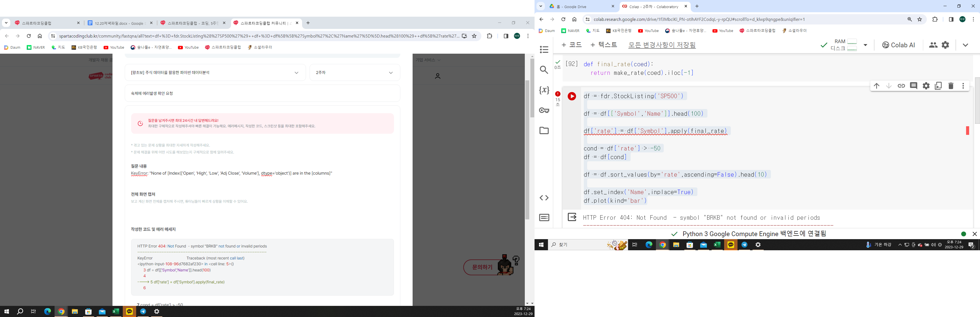Move the selected Colab cell down
Viewport: 980px width, 317px height.
point(889,86)
